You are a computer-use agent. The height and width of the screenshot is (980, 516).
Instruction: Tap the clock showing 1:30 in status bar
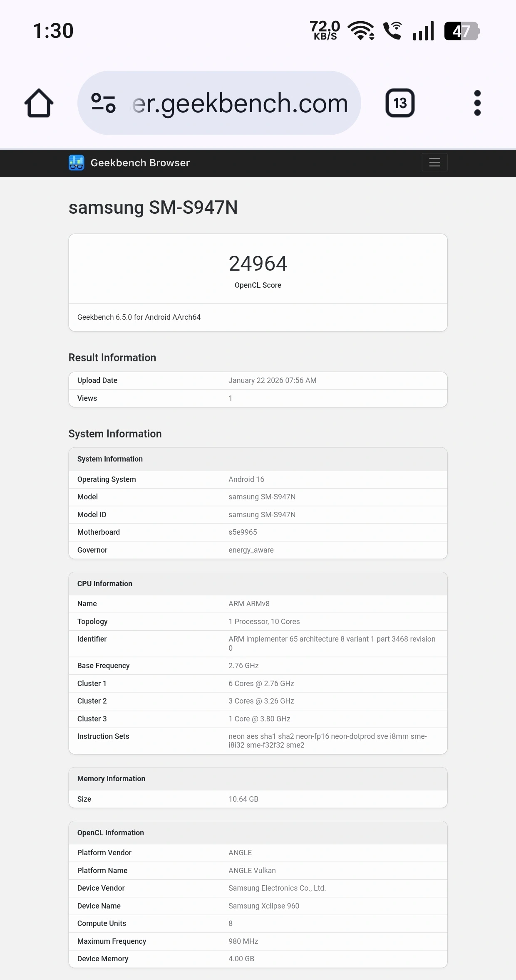coord(53,30)
